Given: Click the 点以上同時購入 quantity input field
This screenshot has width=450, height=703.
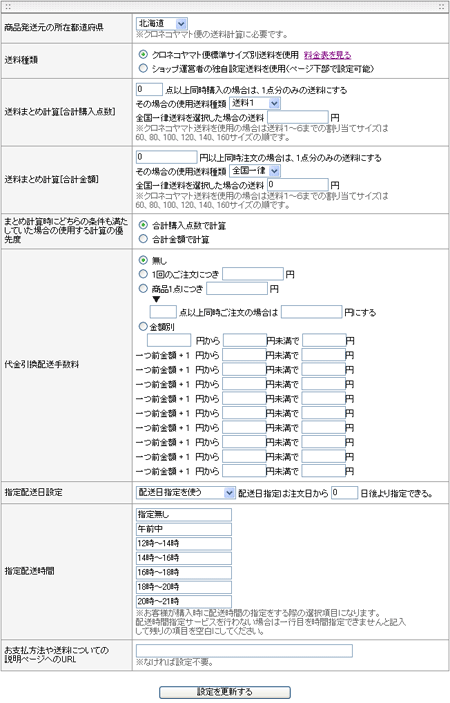Looking at the screenshot, I should (x=149, y=89).
